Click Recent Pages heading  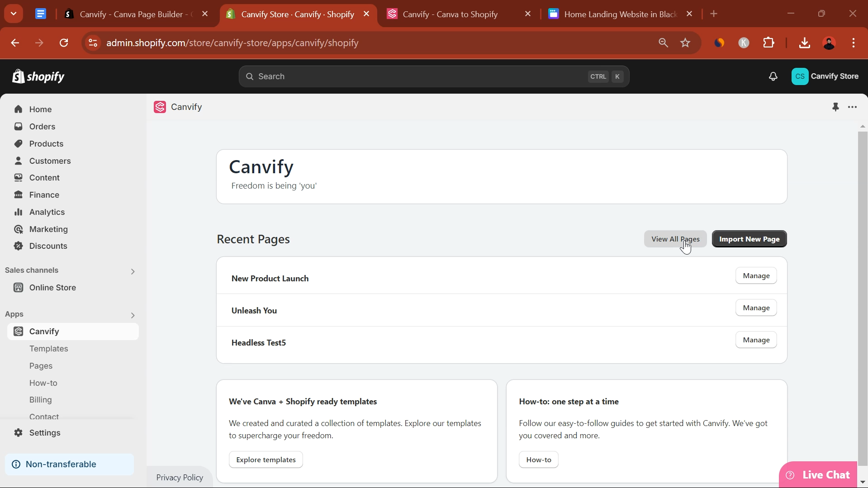[253, 239]
